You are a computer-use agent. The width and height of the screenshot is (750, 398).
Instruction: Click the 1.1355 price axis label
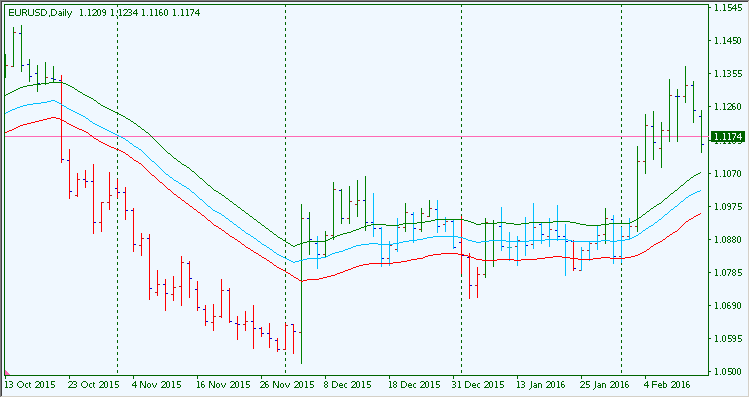[x=728, y=74]
